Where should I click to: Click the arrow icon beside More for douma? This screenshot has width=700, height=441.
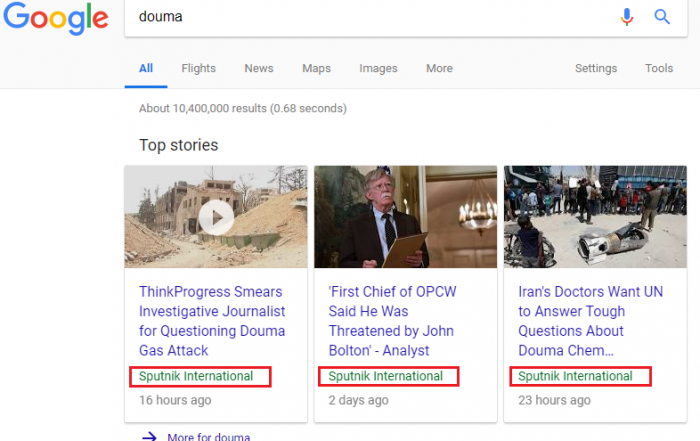coord(149,436)
